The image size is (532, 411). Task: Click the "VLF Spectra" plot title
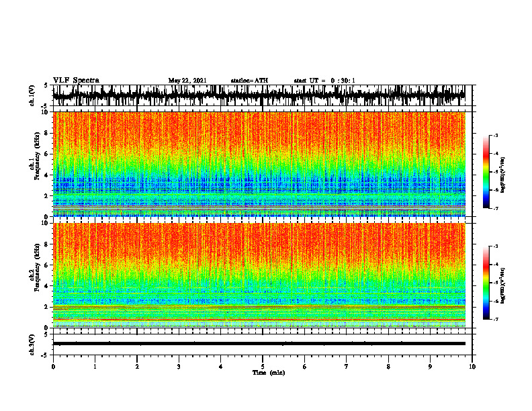click(x=76, y=81)
